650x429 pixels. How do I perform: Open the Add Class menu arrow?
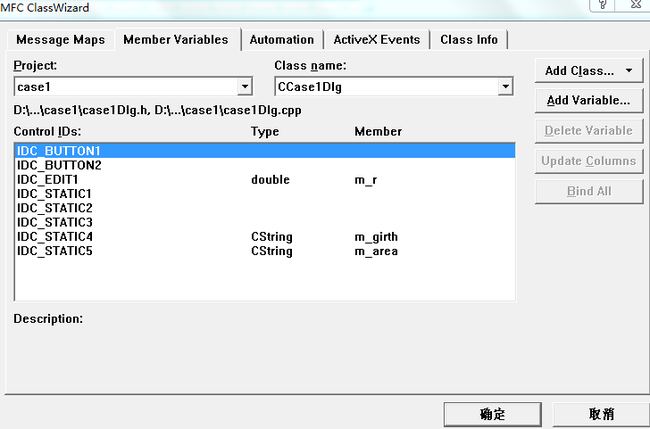coord(629,71)
